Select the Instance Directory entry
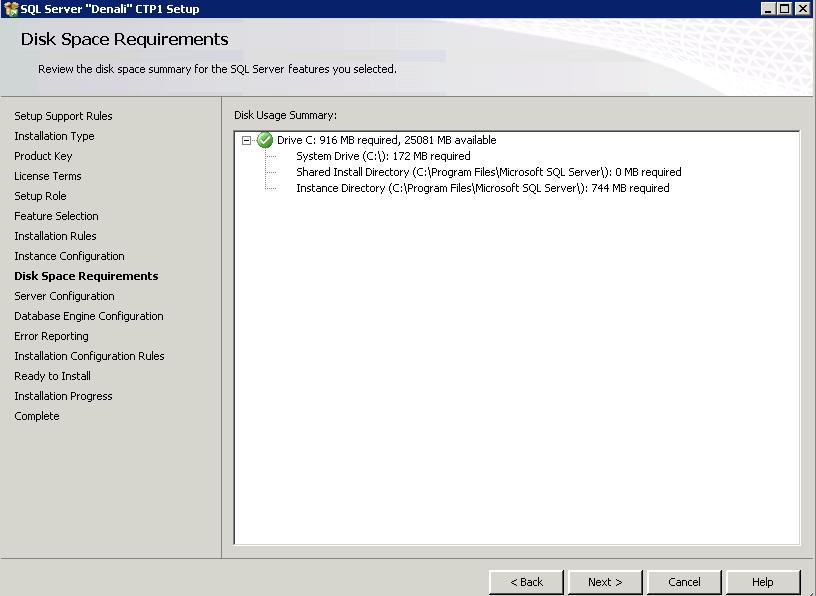The height and width of the screenshot is (596, 816). (482, 188)
